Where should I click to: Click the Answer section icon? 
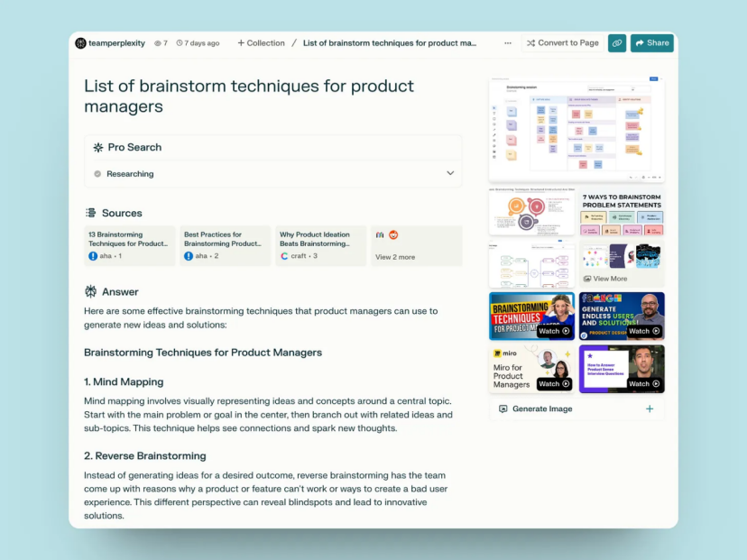pos(90,291)
